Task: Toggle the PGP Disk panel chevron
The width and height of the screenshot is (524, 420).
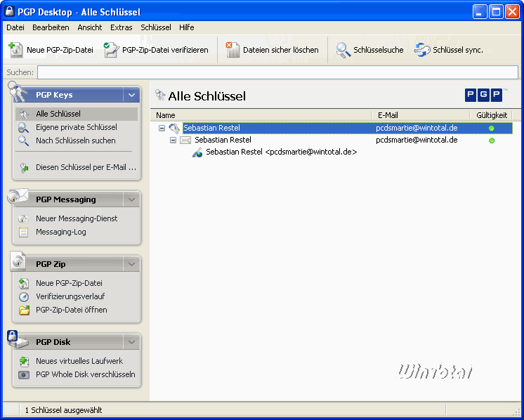Action: pyautogui.click(x=131, y=342)
